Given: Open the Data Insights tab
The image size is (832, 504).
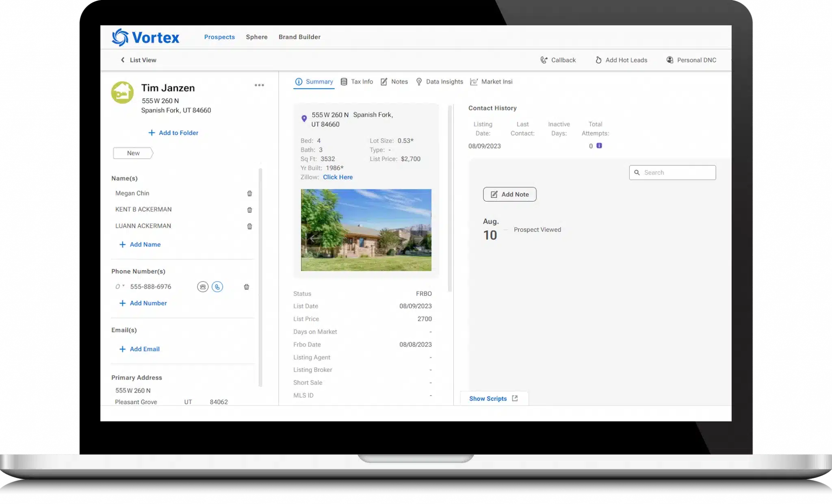Looking at the screenshot, I should [439, 82].
